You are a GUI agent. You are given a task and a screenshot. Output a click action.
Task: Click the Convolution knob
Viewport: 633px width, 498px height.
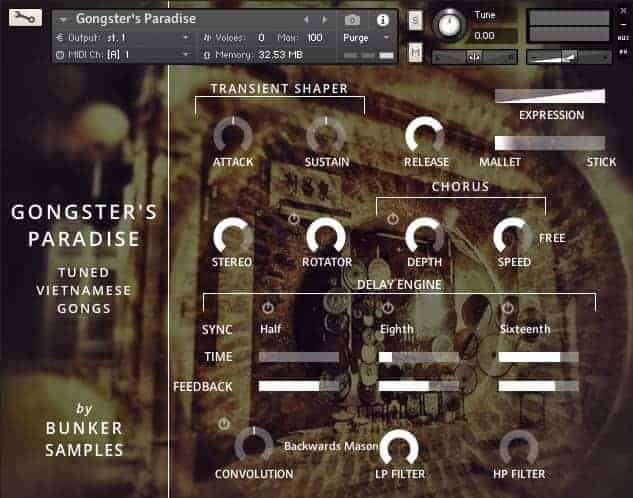(254, 445)
